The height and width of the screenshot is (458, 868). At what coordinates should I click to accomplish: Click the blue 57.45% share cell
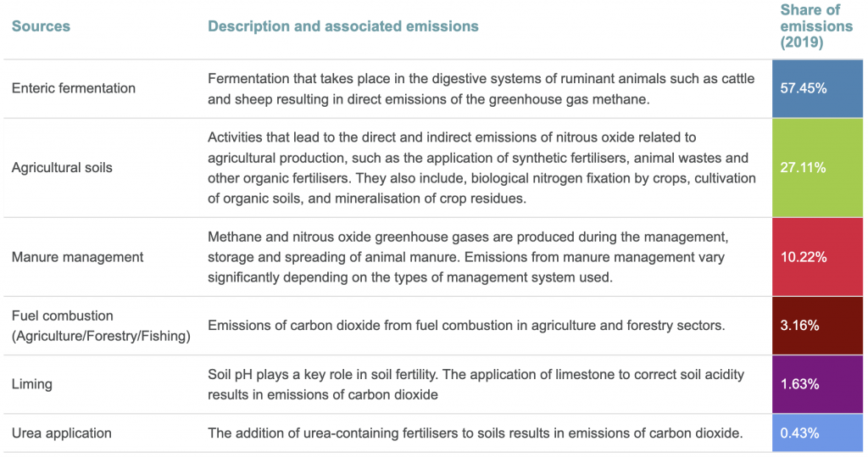(x=817, y=88)
